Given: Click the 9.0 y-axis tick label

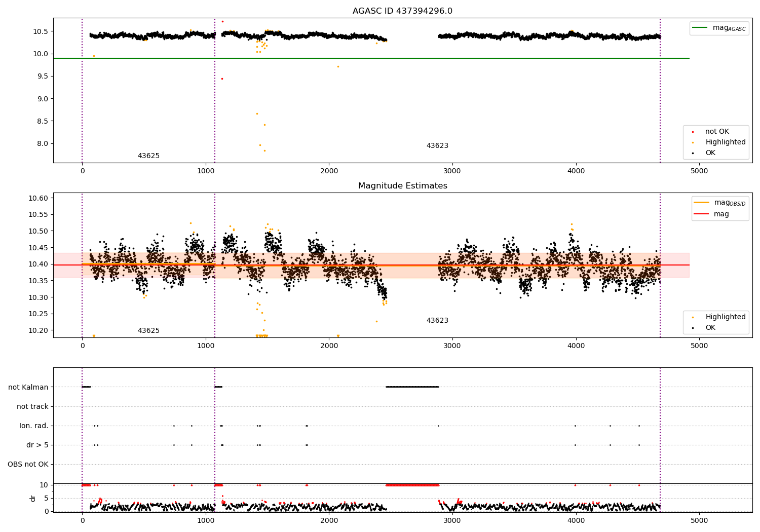Looking at the screenshot, I should click(43, 99).
